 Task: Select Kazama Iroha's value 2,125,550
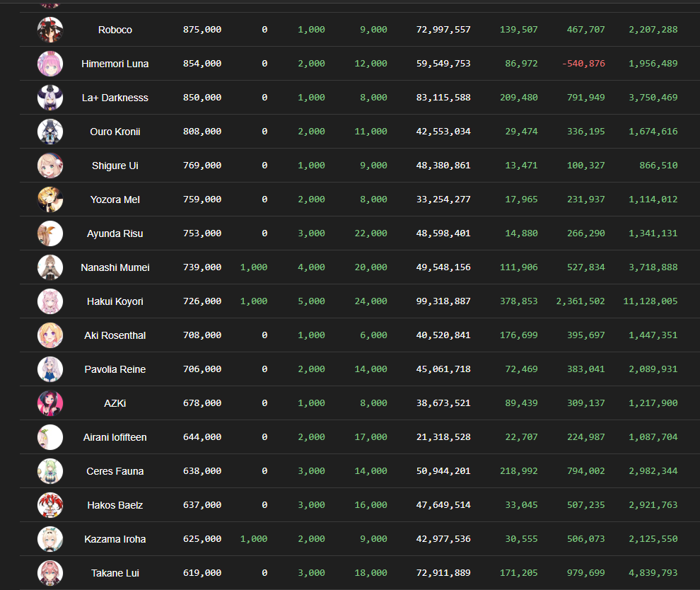(653, 538)
